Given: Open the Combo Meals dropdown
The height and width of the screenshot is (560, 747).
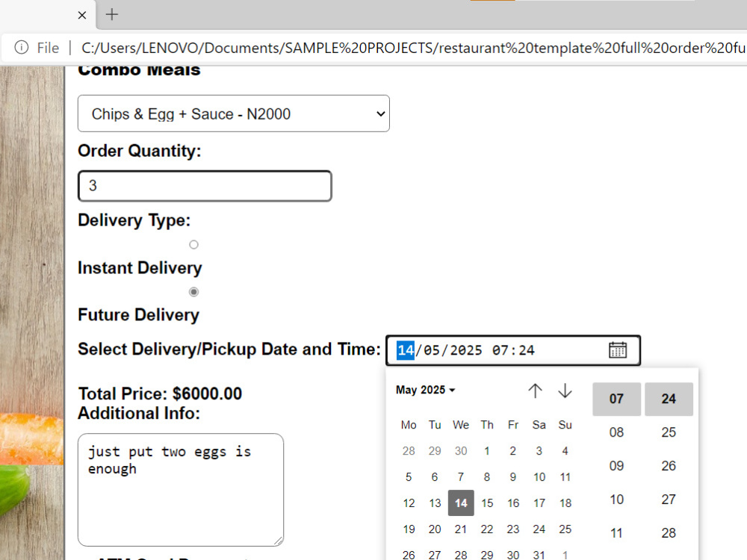Looking at the screenshot, I should click(233, 113).
